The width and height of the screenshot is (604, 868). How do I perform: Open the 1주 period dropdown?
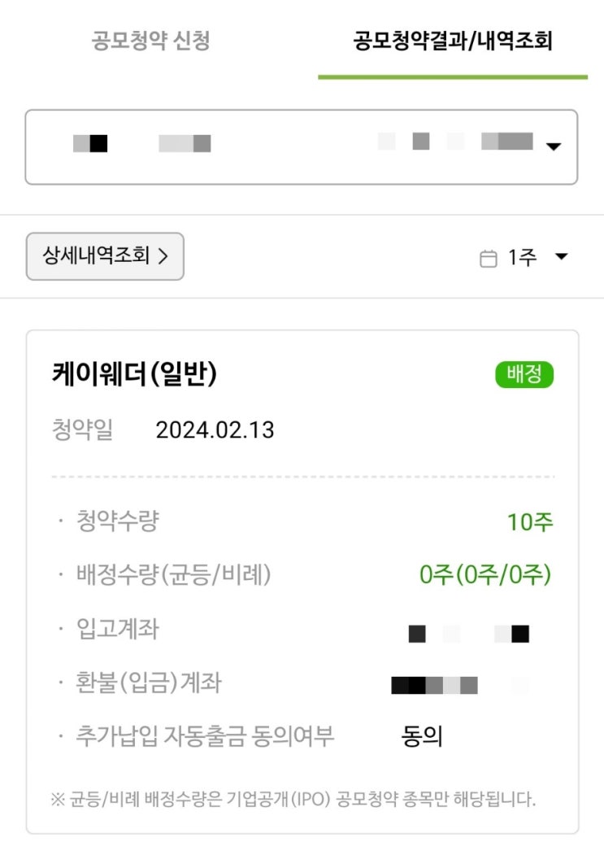pos(523,258)
